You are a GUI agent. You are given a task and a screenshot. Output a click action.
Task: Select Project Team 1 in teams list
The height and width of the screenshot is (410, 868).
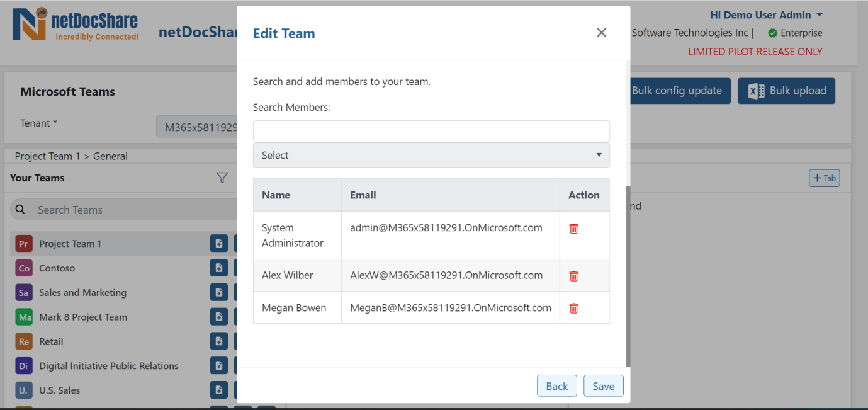point(70,244)
